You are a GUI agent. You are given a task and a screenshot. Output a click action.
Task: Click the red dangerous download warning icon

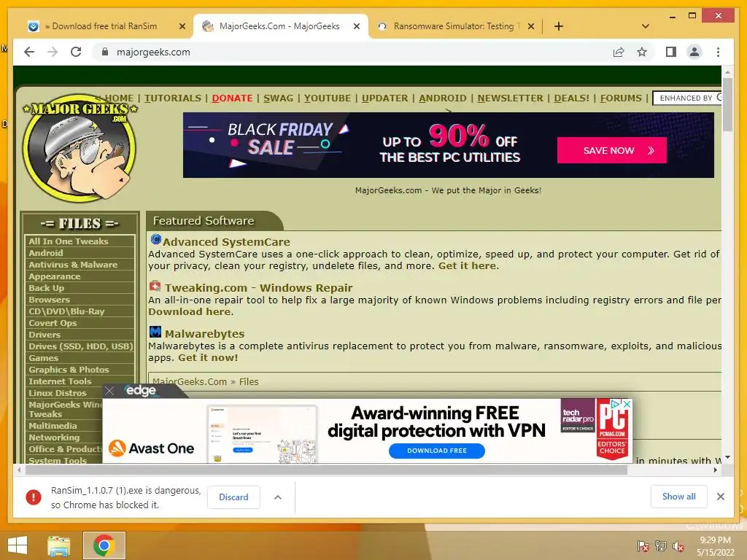click(x=34, y=497)
